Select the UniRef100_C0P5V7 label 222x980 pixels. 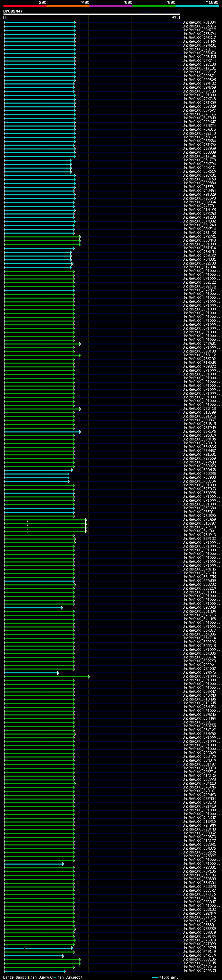(199, 110)
